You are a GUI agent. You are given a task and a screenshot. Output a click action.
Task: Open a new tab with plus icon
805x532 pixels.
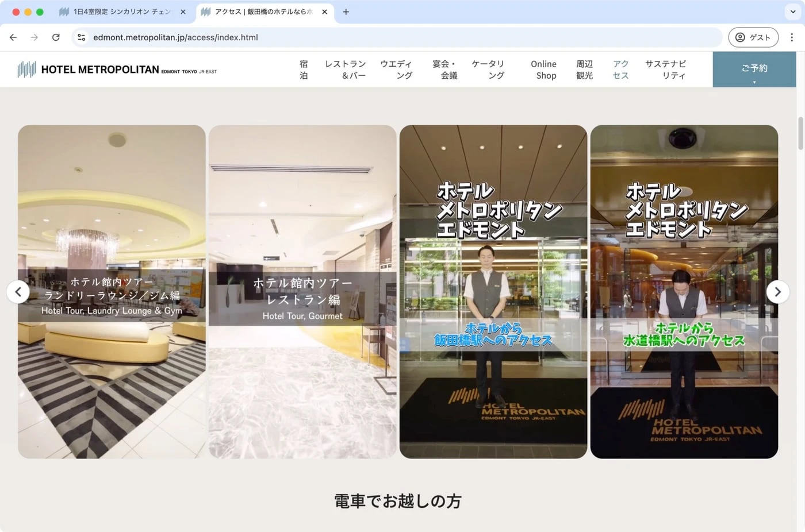coord(346,11)
